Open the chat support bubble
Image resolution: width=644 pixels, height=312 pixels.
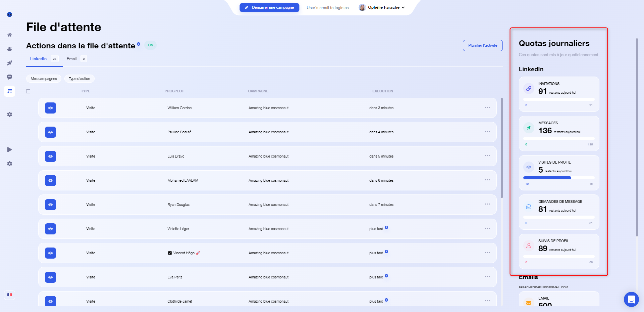point(631,299)
